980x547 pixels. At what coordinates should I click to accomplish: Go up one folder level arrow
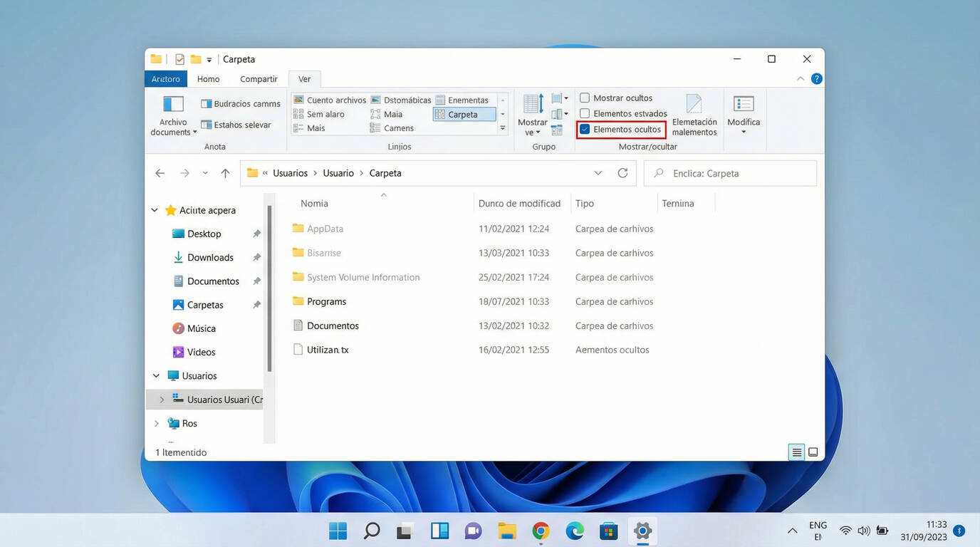pyautogui.click(x=225, y=173)
